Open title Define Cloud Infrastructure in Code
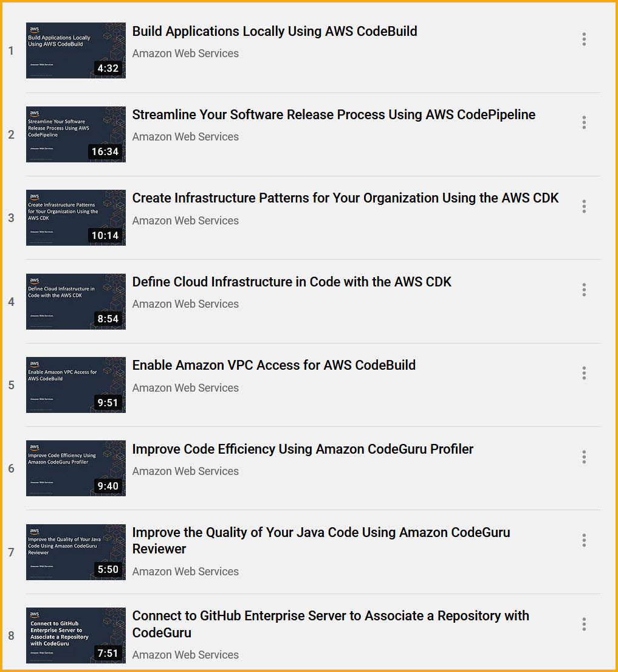The height and width of the screenshot is (672, 618). pyautogui.click(x=292, y=282)
